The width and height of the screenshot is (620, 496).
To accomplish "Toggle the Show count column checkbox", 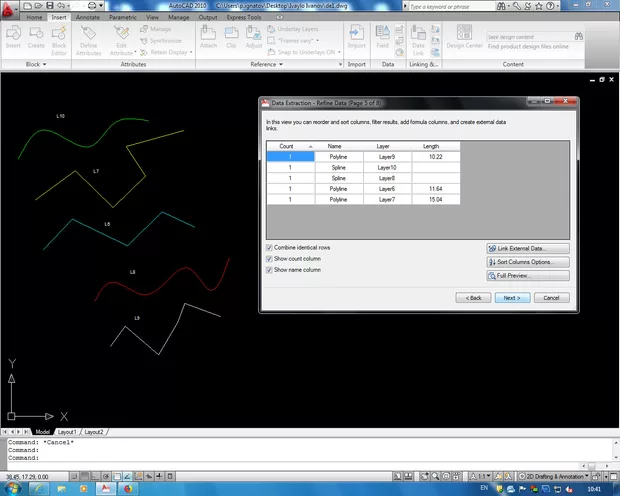I will [269, 258].
